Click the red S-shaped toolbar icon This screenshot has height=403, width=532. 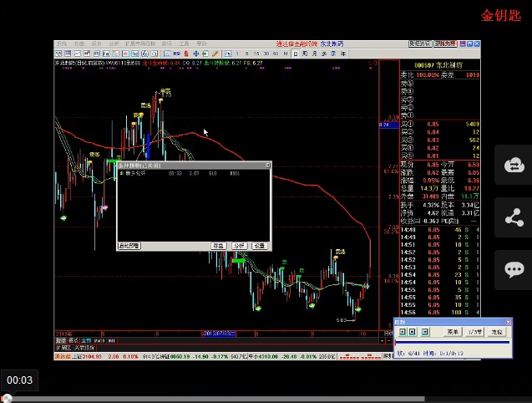point(186,54)
